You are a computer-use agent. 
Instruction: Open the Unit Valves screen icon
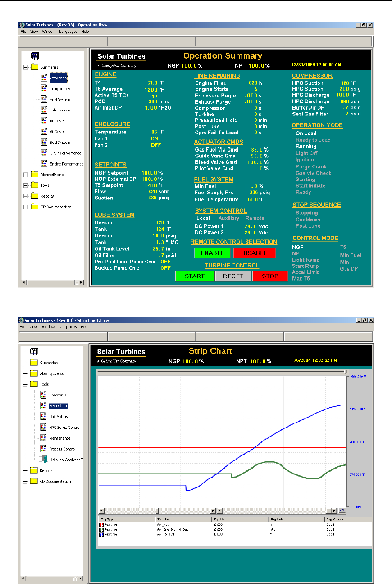coord(44,417)
